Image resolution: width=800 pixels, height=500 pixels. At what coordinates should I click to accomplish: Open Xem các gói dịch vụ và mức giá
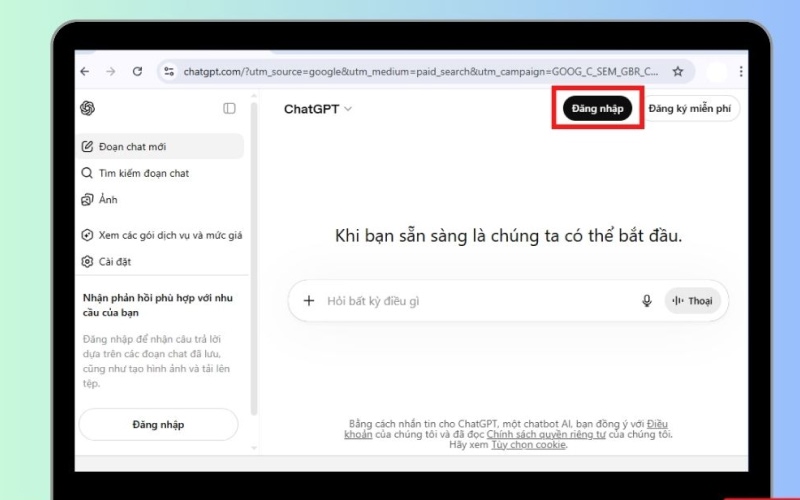tap(162, 235)
